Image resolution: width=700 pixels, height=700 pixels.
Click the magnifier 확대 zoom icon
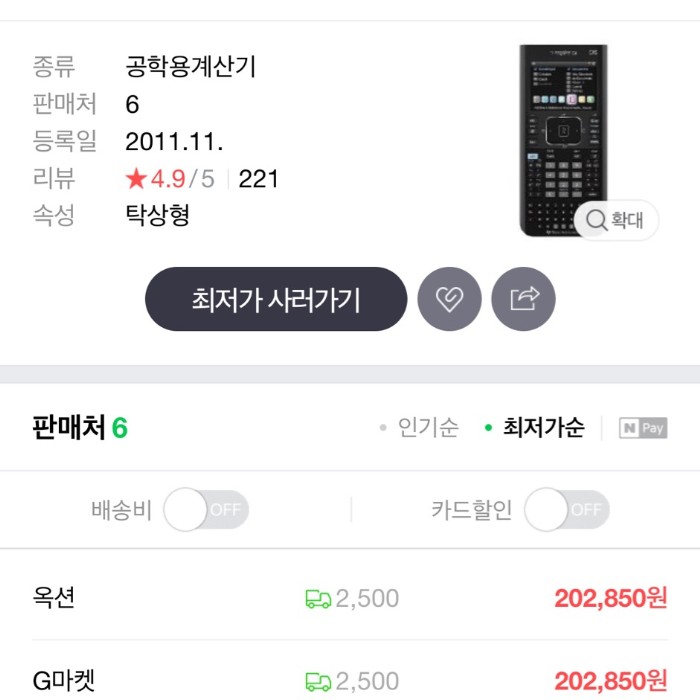click(x=596, y=220)
